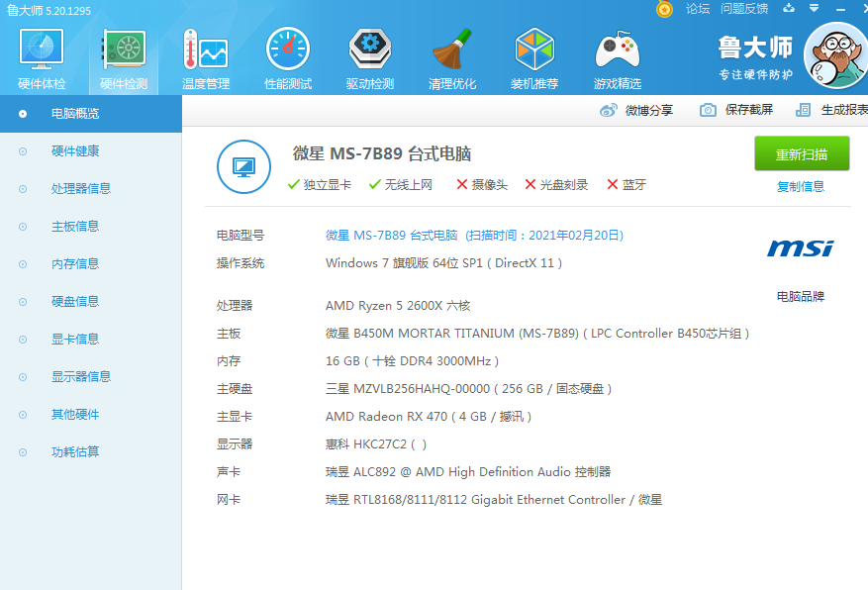
Task: Click the 电脑品牌 label under logo
Action: point(801,296)
